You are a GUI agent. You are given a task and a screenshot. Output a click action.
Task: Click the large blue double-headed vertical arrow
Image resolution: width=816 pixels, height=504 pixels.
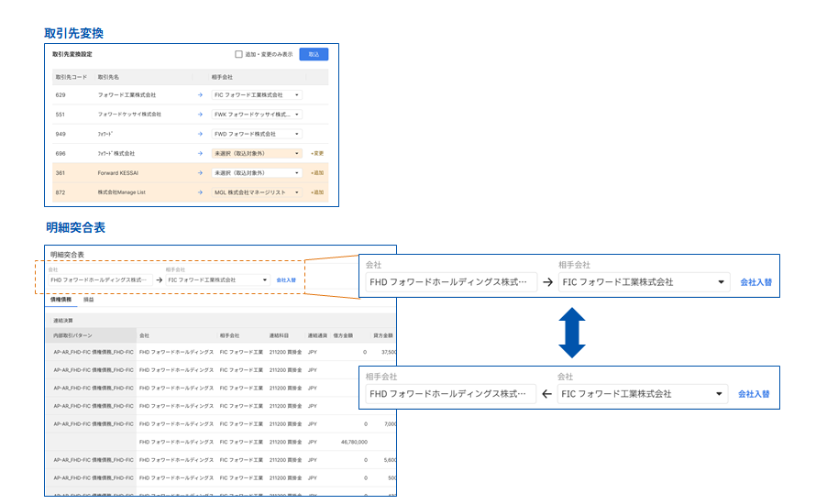[x=570, y=332]
